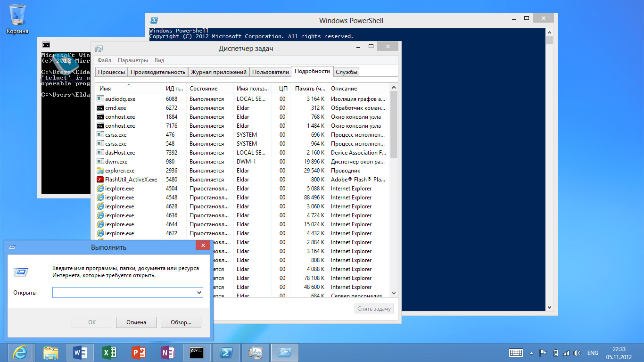Click the OK button in Run dialog
Screen dimensions: 644x362
coord(92,322)
